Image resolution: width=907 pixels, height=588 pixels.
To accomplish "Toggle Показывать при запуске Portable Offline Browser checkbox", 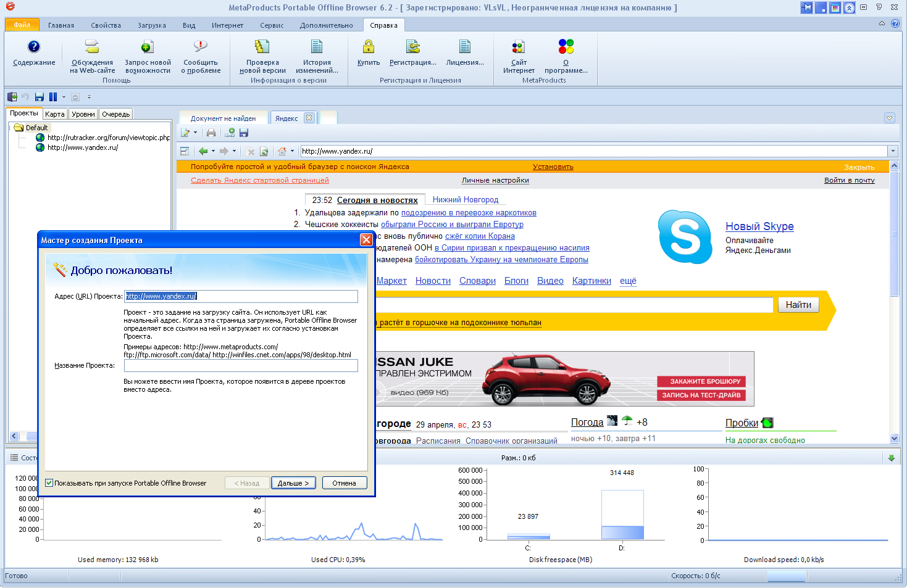I will (49, 483).
